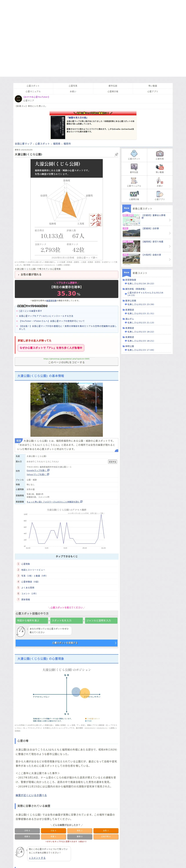
Task: Open the ghost 心霊スポット sidebar icon
Action: [134, 154]
